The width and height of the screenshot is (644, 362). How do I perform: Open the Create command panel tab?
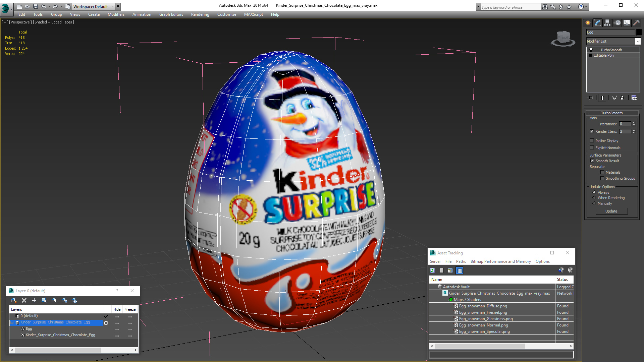tap(588, 23)
